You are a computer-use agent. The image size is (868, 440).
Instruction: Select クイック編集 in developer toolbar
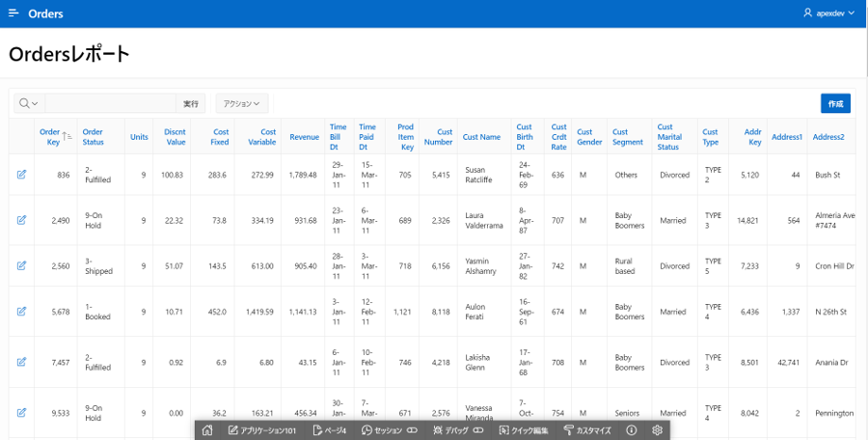524,430
